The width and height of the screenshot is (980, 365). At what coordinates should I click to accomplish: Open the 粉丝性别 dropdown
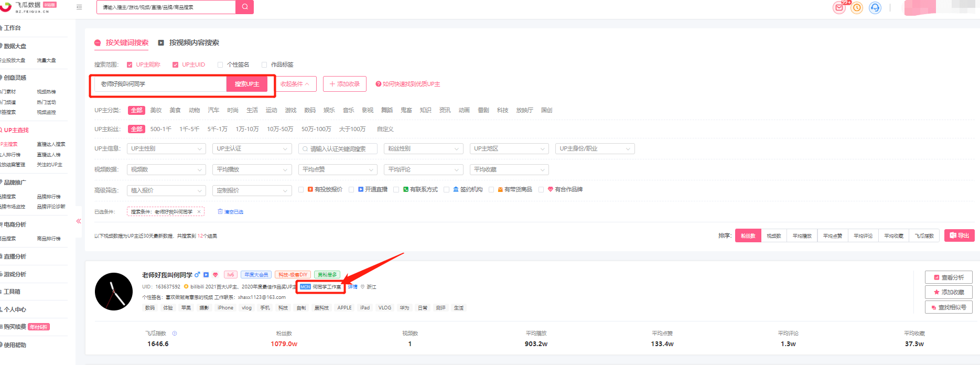coord(424,149)
